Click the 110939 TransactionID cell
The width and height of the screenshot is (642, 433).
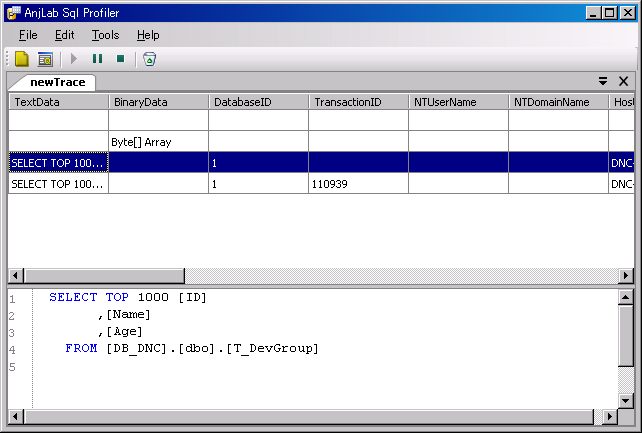pyautogui.click(x=359, y=184)
